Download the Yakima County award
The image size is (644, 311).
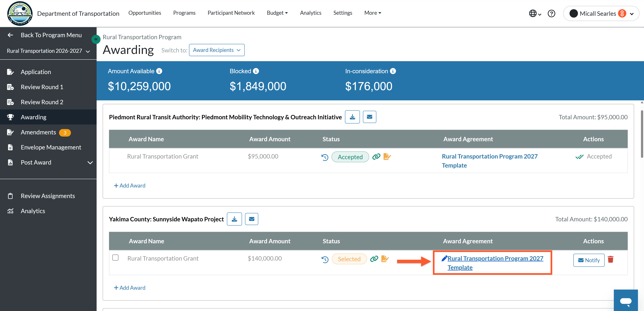click(x=234, y=219)
